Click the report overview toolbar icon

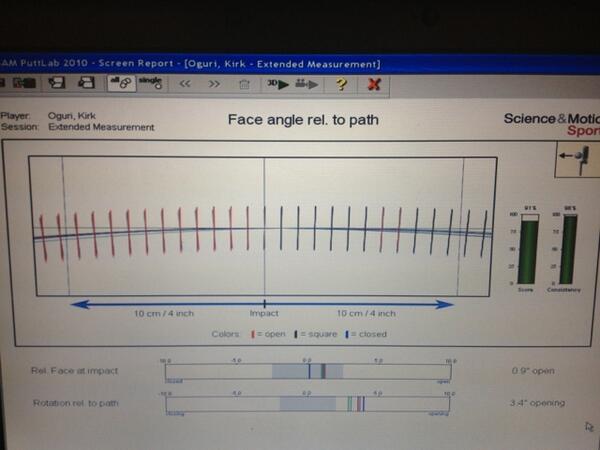24,83
